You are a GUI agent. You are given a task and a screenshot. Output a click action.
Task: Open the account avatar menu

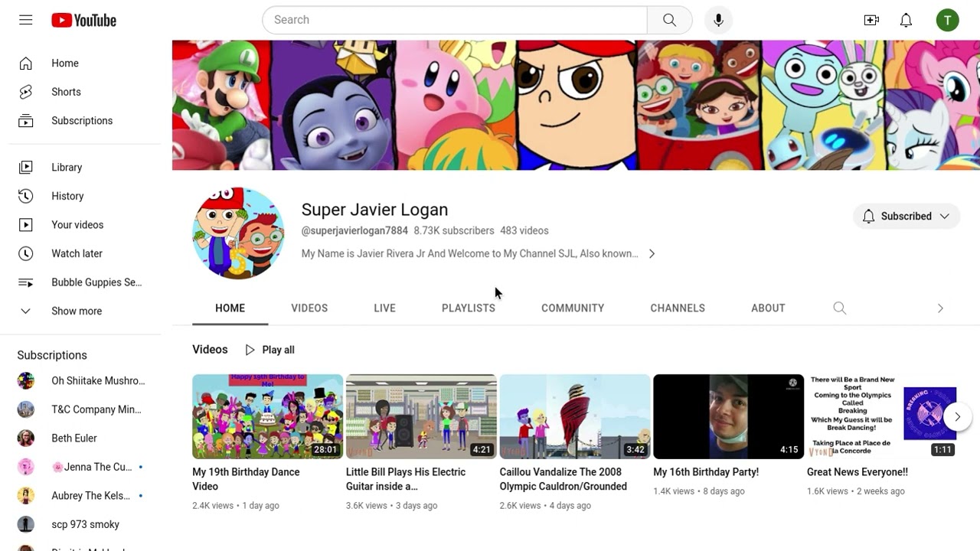[x=947, y=21]
